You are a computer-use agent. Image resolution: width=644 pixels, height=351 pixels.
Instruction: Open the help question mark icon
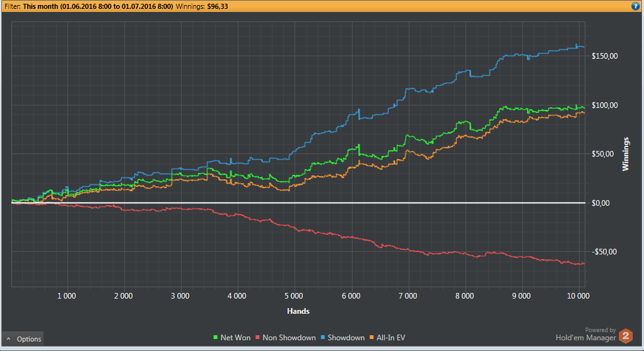(635, 6)
